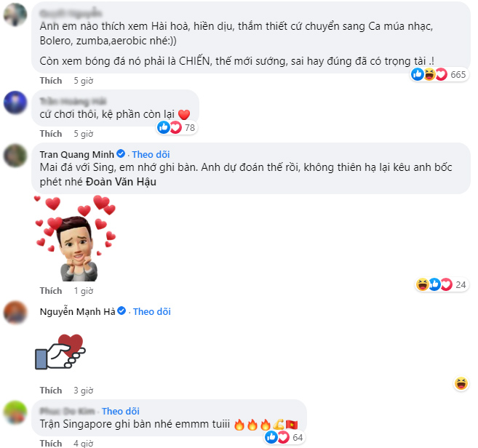Follow Nguyễn Mạnh Hà via Theo dõi
This screenshot has height=448, width=478.
click(x=152, y=311)
